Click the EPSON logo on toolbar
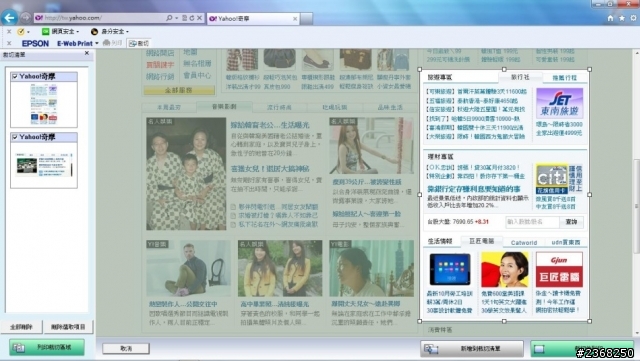The width and height of the screenshot is (640, 361). pyautogui.click(x=35, y=43)
